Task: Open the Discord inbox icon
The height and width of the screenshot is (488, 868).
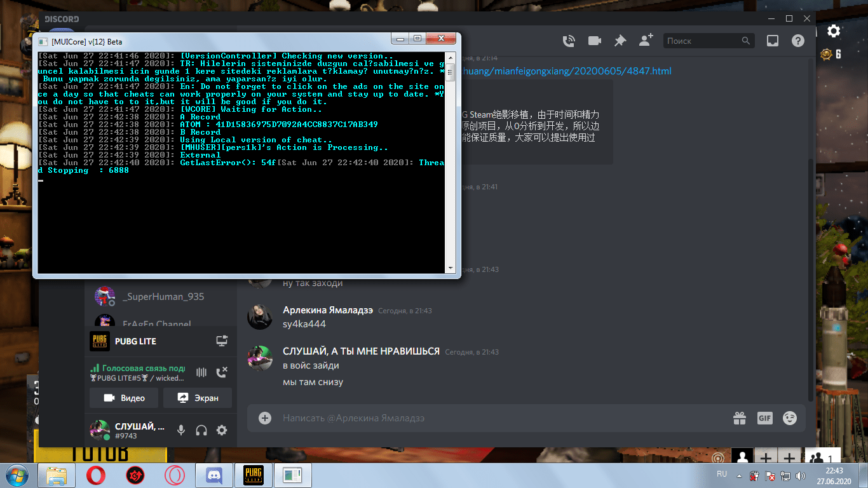Action: (773, 41)
